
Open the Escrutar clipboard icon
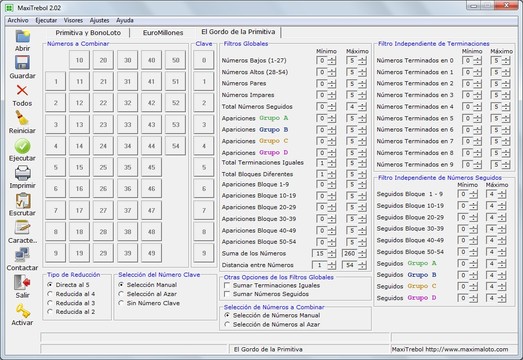tap(22, 201)
